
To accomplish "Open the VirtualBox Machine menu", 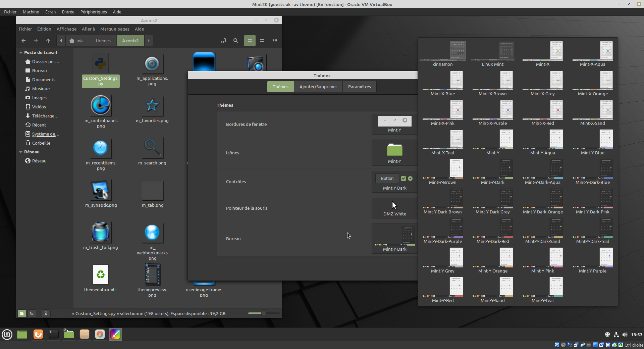I will [x=31, y=12].
